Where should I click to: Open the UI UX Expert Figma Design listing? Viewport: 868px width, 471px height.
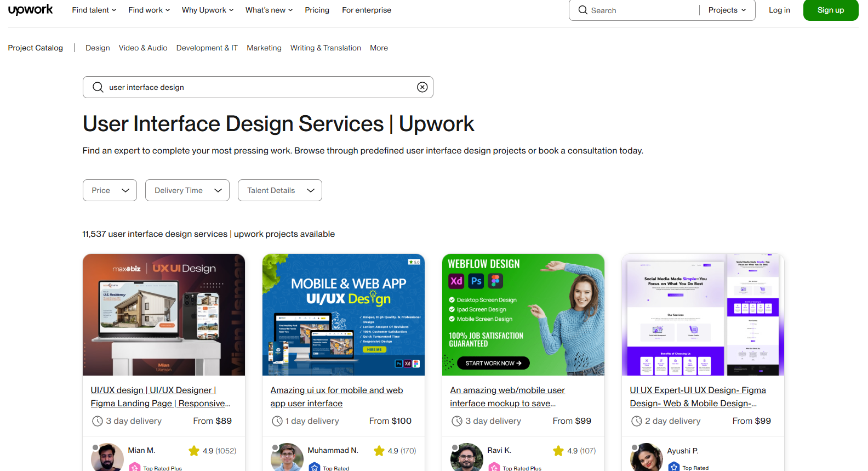pyautogui.click(x=698, y=397)
